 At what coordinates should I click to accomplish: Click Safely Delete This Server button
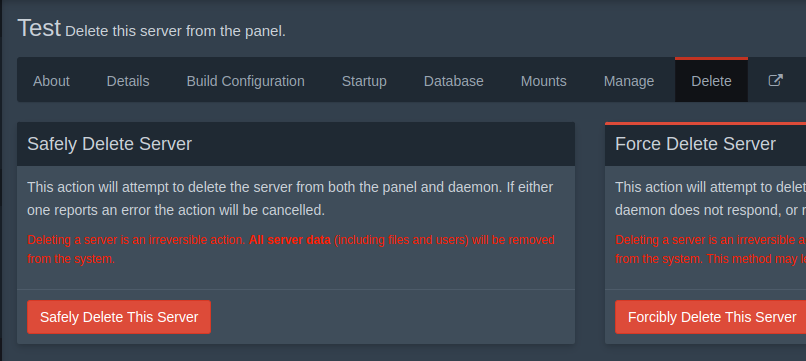tap(119, 317)
